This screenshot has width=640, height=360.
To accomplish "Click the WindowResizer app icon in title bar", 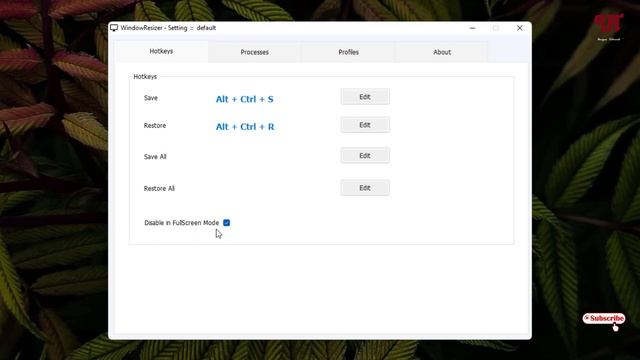I will point(114,28).
